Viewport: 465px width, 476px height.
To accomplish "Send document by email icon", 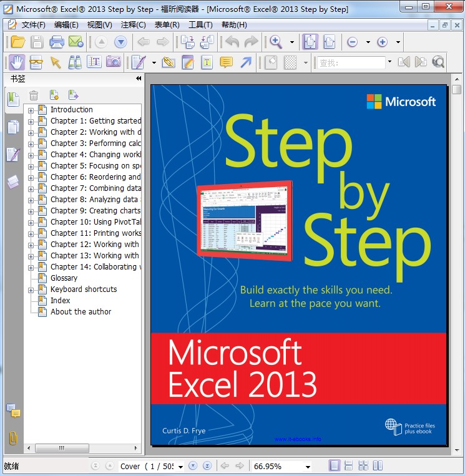I will [x=76, y=42].
